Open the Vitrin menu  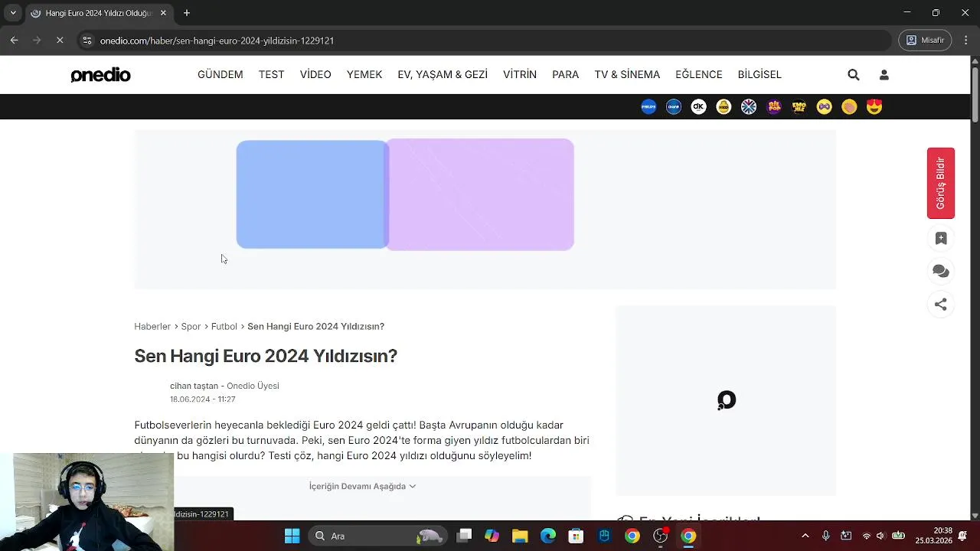pos(520,74)
